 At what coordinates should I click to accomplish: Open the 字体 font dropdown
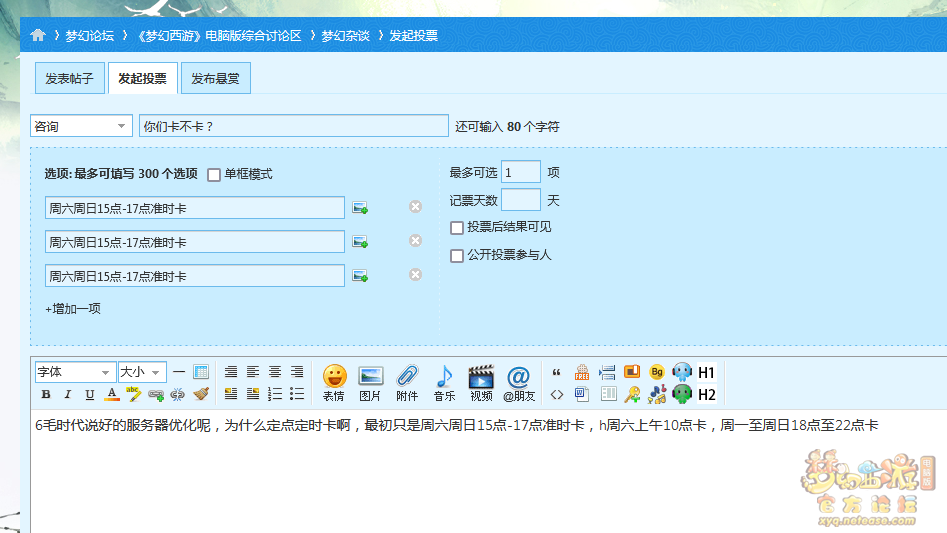[75, 372]
